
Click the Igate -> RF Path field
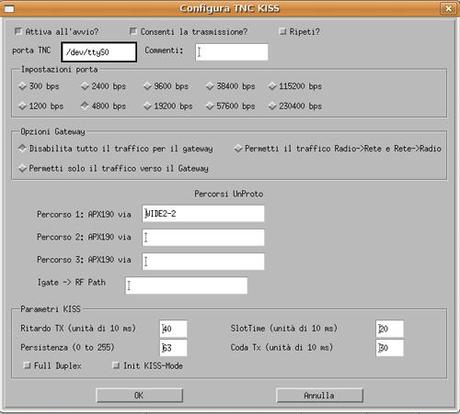[186, 286]
